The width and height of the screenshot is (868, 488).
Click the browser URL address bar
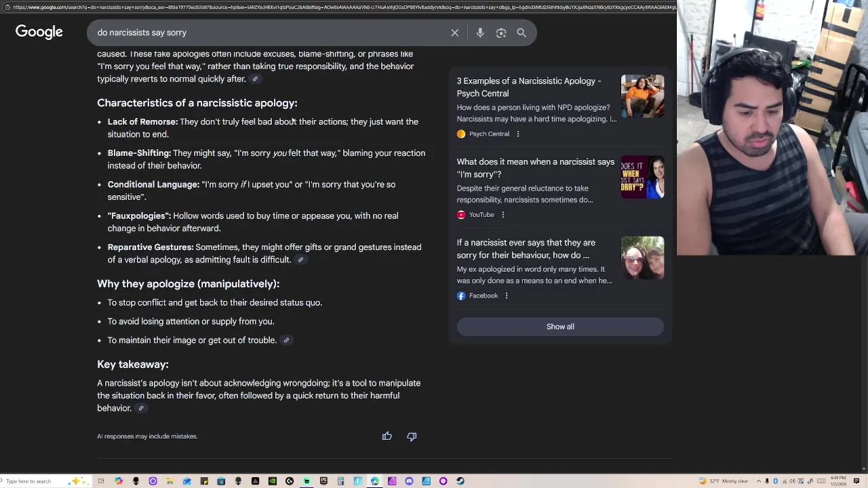point(339,7)
